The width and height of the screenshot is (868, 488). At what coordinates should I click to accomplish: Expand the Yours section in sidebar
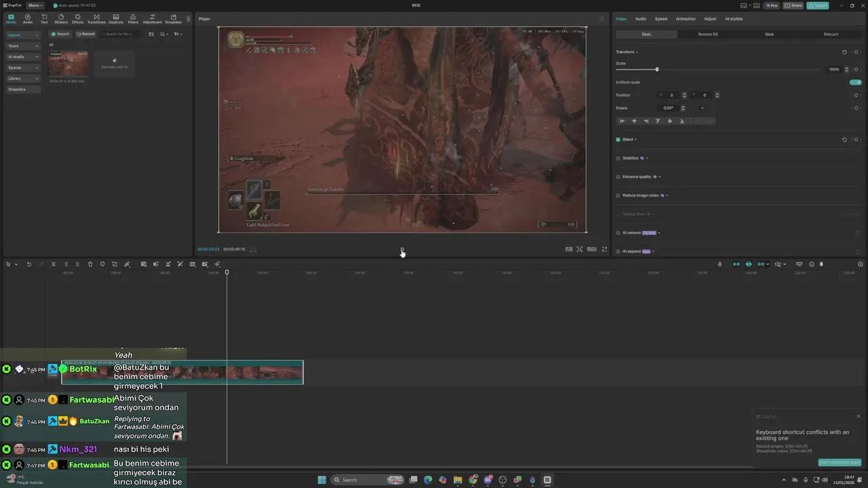tap(23, 46)
